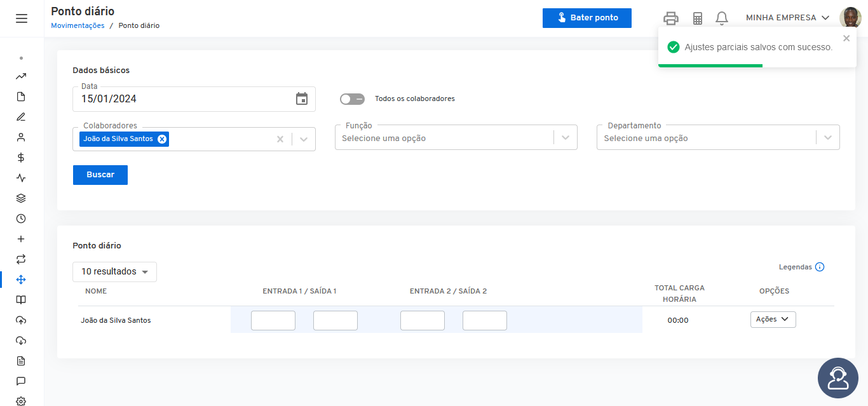The image size is (868, 406).
Task: Open the support headset chat bubble
Action: pos(838,378)
